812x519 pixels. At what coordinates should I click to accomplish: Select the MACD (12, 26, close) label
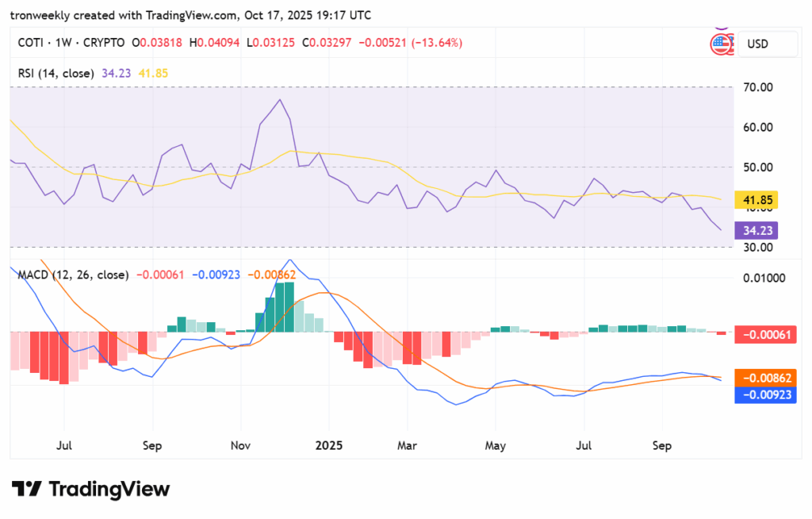click(x=73, y=275)
